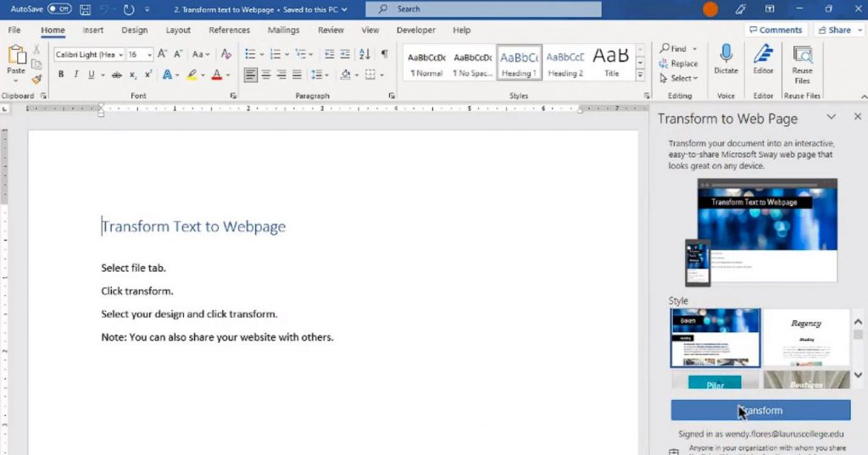This screenshot has width=868, height=455.
Task: Open the File tab
Action: [x=14, y=30]
